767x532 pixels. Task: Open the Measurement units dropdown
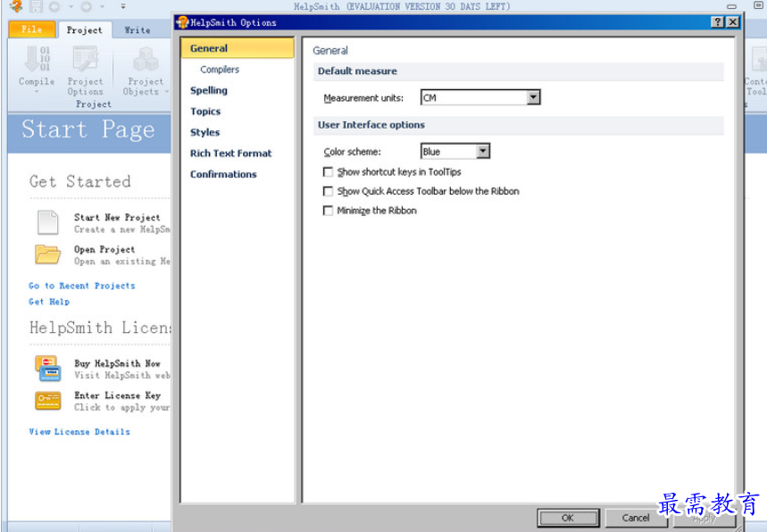point(534,97)
